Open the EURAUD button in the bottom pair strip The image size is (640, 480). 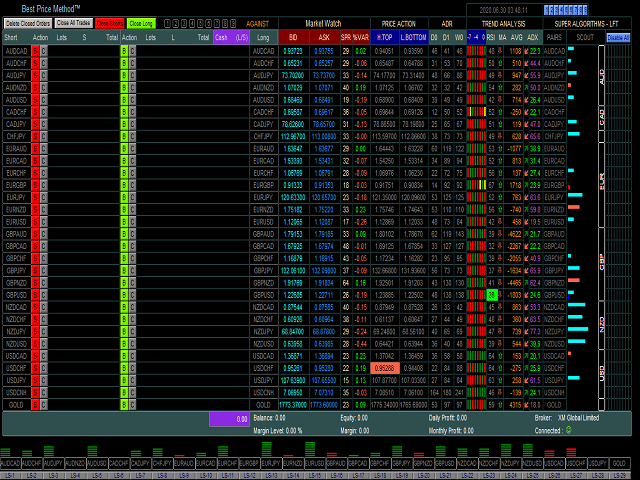(184, 463)
